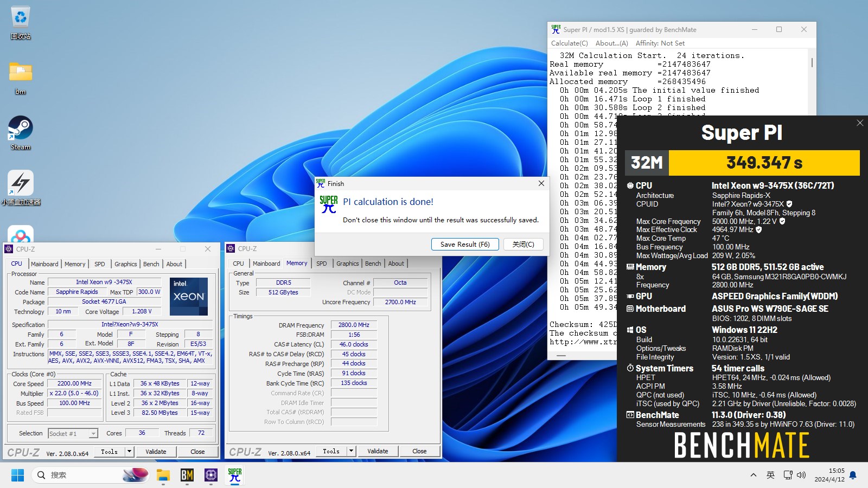The image size is (868, 488).
Task: Click Affinity: Not Set in Super PI
Action: [x=660, y=43]
